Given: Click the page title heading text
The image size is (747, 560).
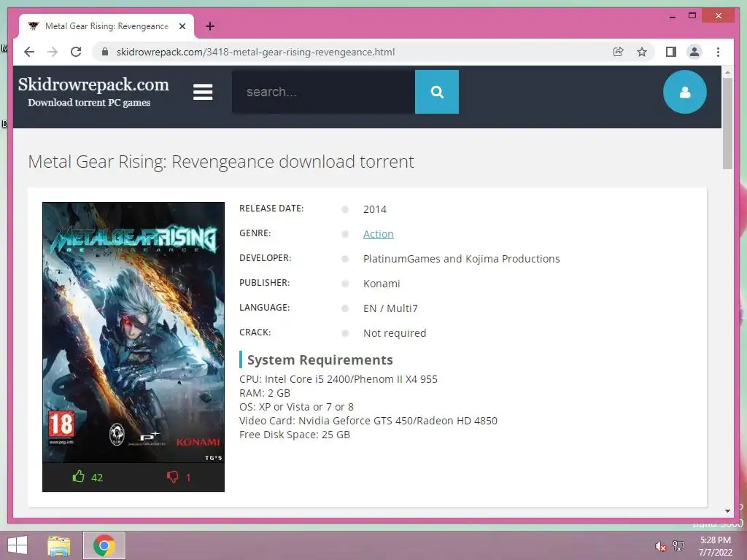Looking at the screenshot, I should click(x=221, y=161).
